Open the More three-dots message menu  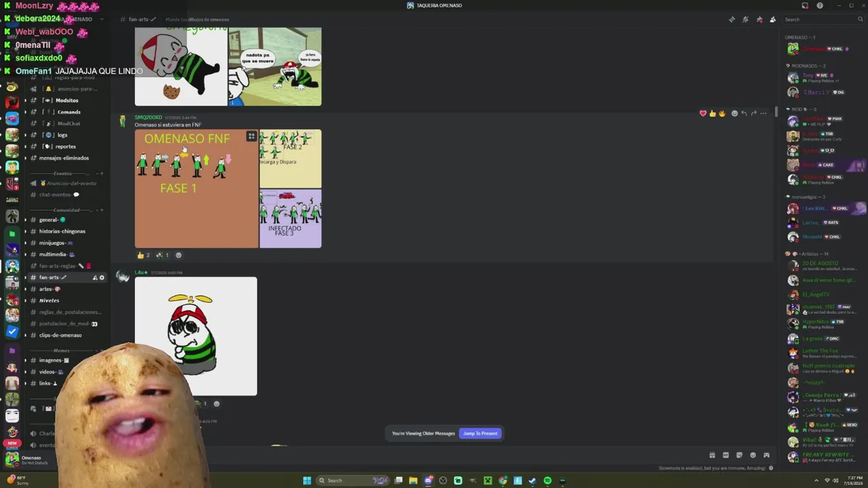pos(764,113)
